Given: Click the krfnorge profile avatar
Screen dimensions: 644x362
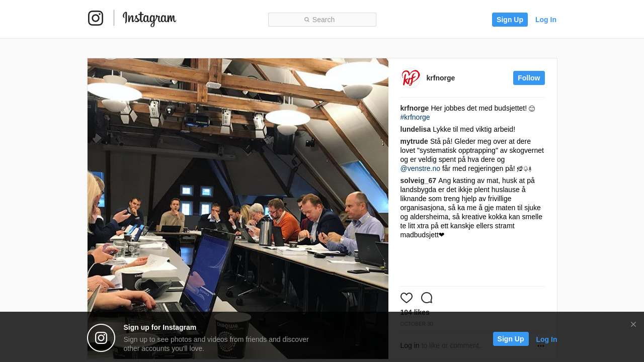Looking at the screenshot, I should pyautogui.click(x=411, y=78).
